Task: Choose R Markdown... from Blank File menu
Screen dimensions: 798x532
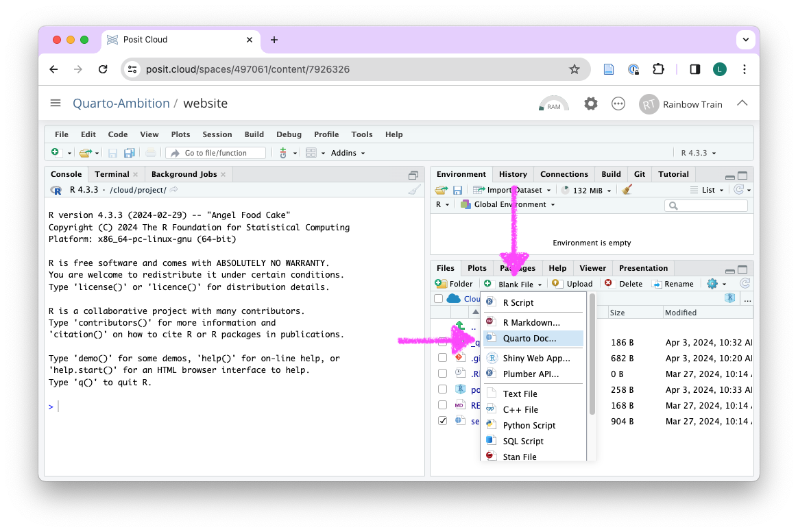Action: [531, 322]
